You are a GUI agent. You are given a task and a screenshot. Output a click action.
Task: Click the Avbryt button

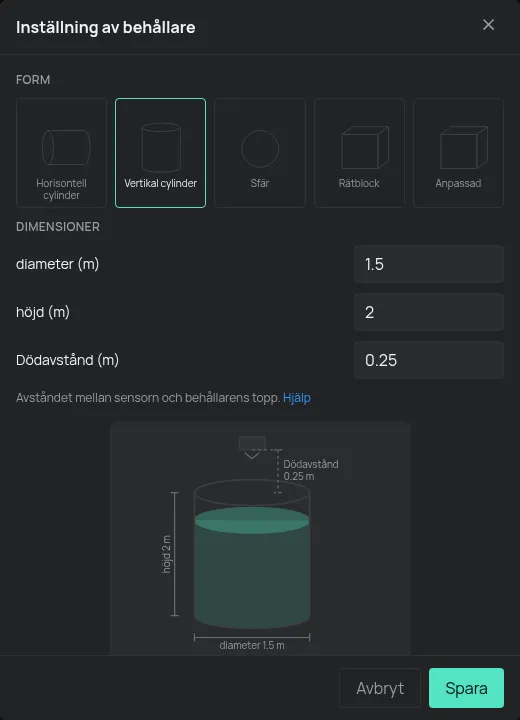[380, 688]
